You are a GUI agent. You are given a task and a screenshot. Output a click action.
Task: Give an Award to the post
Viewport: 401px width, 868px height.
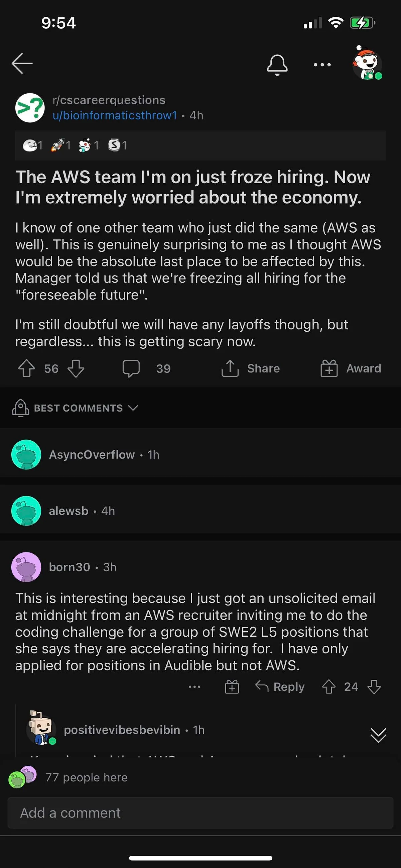351,368
